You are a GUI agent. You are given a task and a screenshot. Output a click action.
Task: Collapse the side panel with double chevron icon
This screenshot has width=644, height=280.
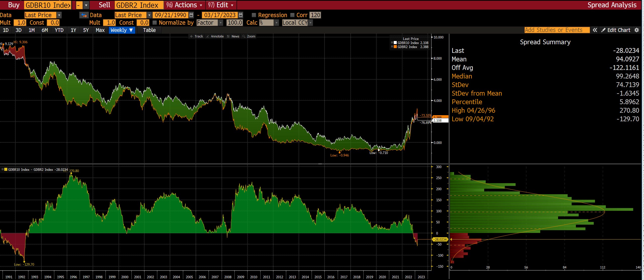595,30
